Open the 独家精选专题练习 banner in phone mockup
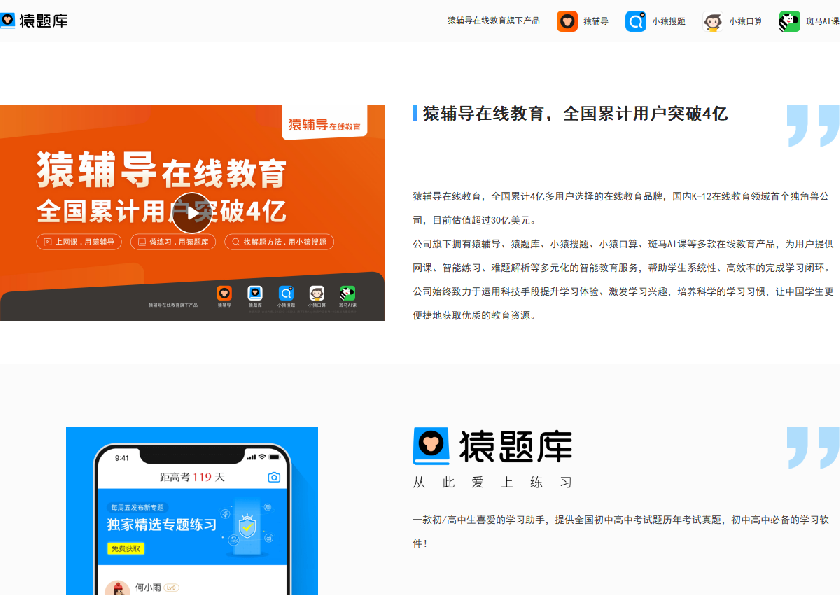840x595 pixels. [192, 527]
